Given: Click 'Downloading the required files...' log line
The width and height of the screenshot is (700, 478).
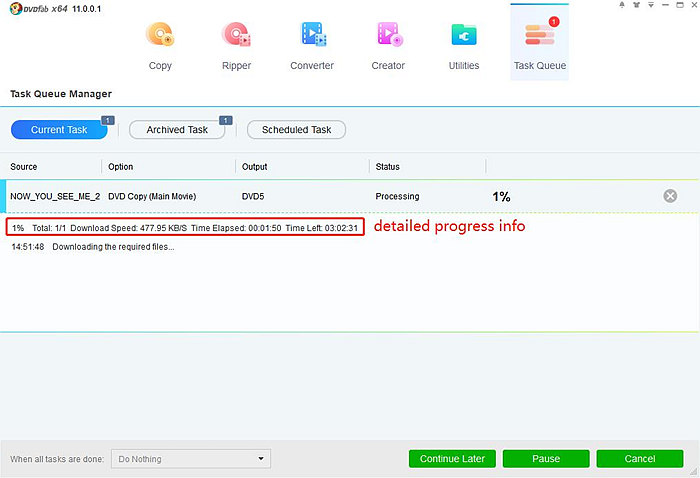Looking at the screenshot, I should [113, 247].
